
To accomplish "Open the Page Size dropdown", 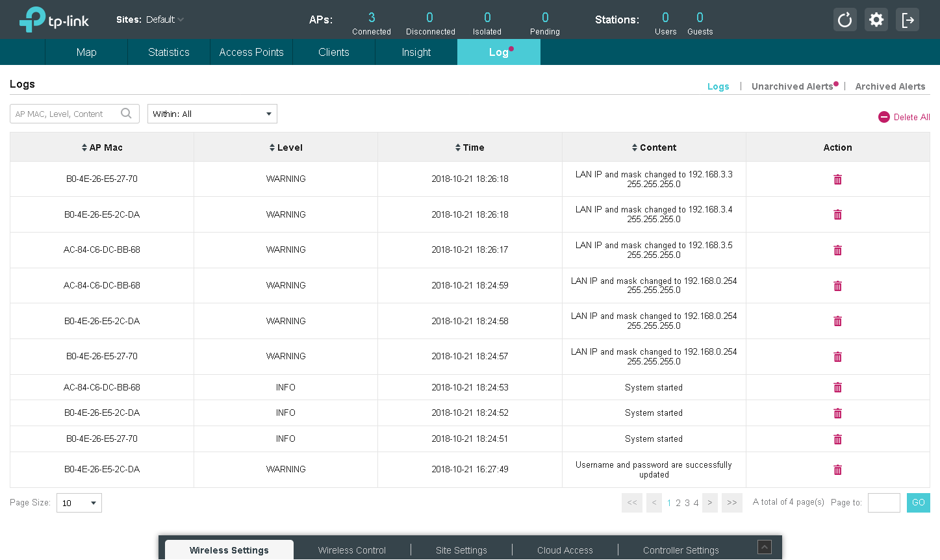I will [79, 503].
